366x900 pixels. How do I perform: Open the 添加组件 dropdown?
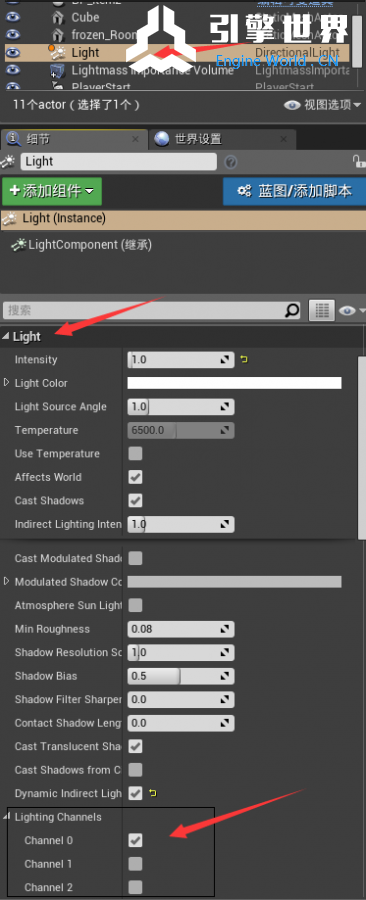click(x=52, y=191)
